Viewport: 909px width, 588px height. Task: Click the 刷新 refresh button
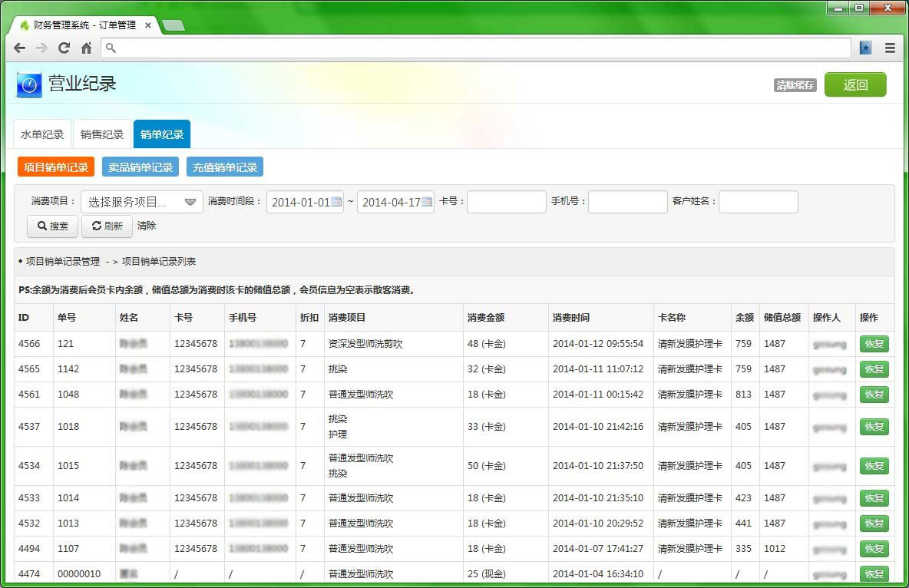pos(107,226)
